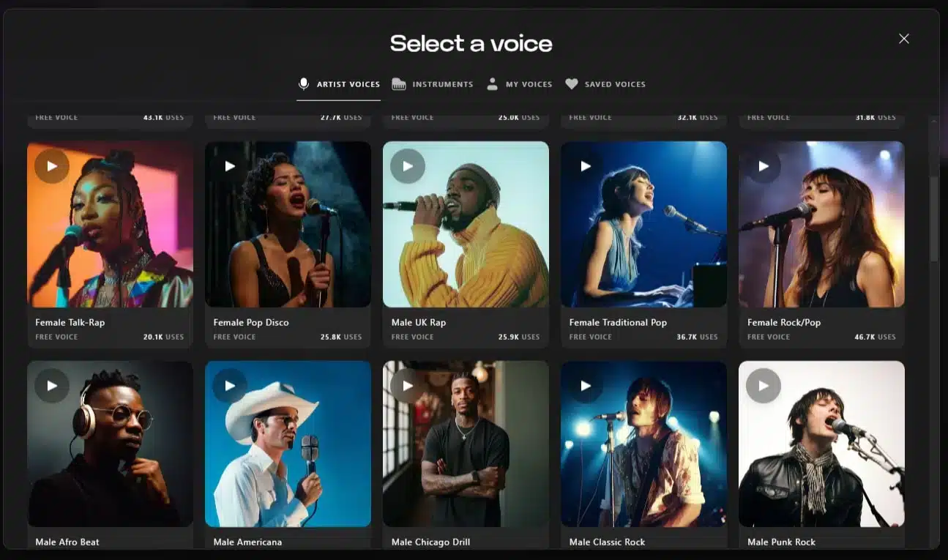The image size is (948, 560).
Task: Play the Female Traditional Pop voice preview
Action: click(x=586, y=166)
